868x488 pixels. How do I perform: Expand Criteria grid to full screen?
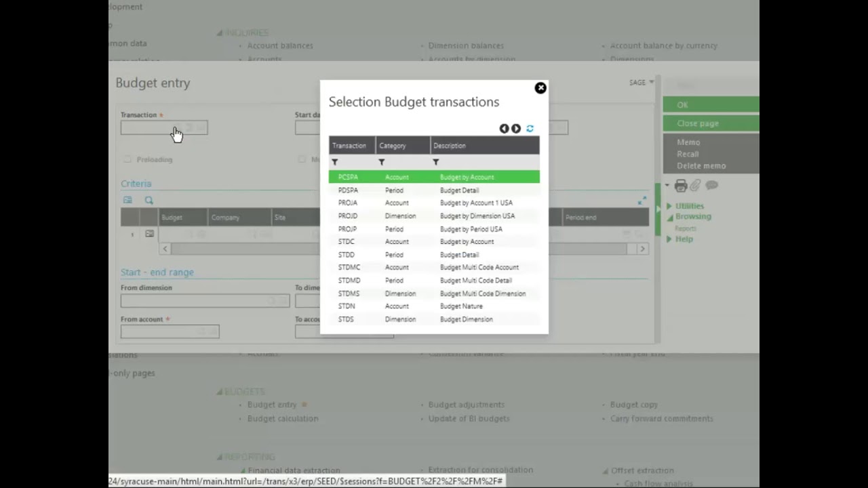coord(642,201)
